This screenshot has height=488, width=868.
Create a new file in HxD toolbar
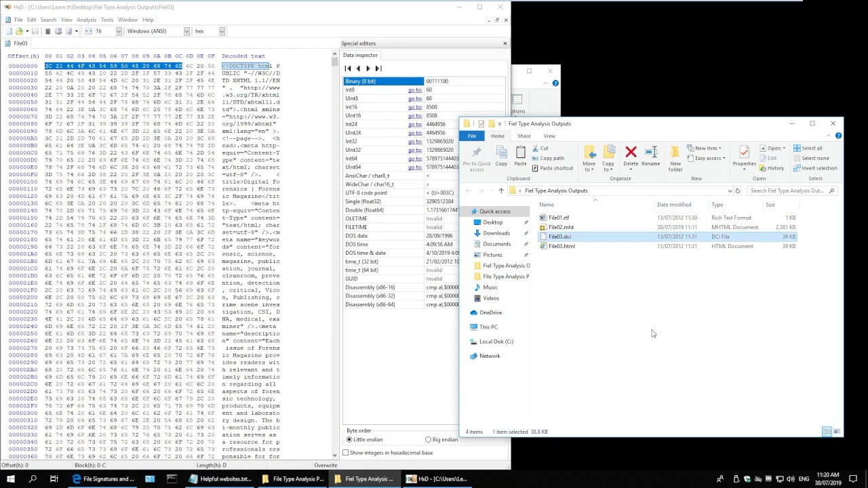[9, 31]
